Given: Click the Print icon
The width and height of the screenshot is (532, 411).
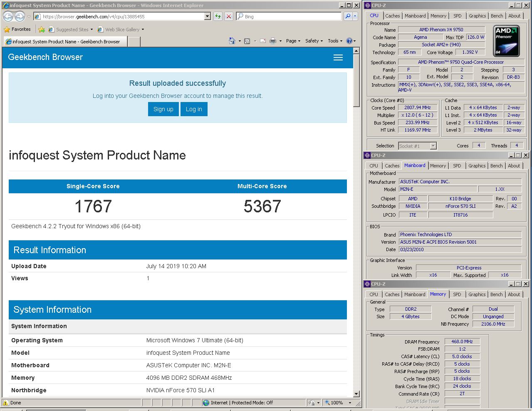Looking at the screenshot, I should coord(273,41).
